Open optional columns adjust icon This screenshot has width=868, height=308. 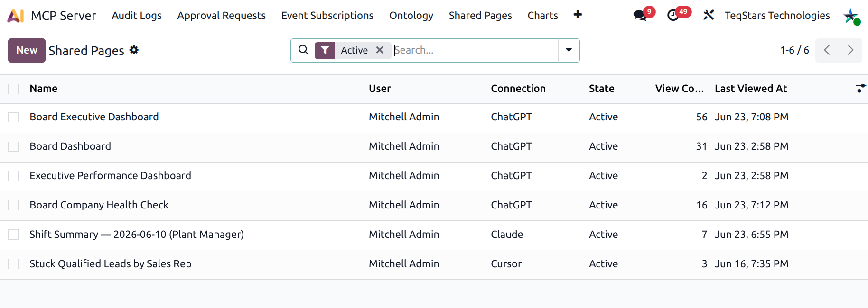coord(860,89)
